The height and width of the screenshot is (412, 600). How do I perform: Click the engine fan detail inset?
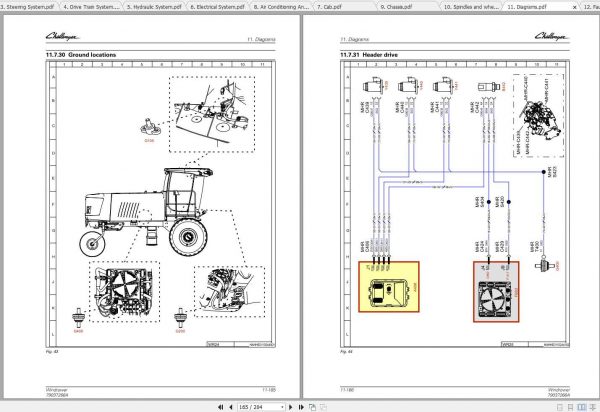point(125,291)
